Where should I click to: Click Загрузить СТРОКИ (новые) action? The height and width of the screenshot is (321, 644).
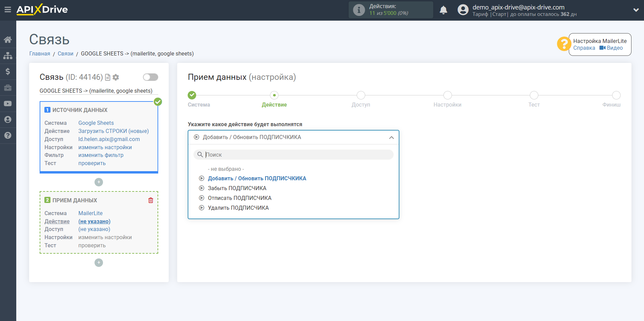(x=113, y=131)
